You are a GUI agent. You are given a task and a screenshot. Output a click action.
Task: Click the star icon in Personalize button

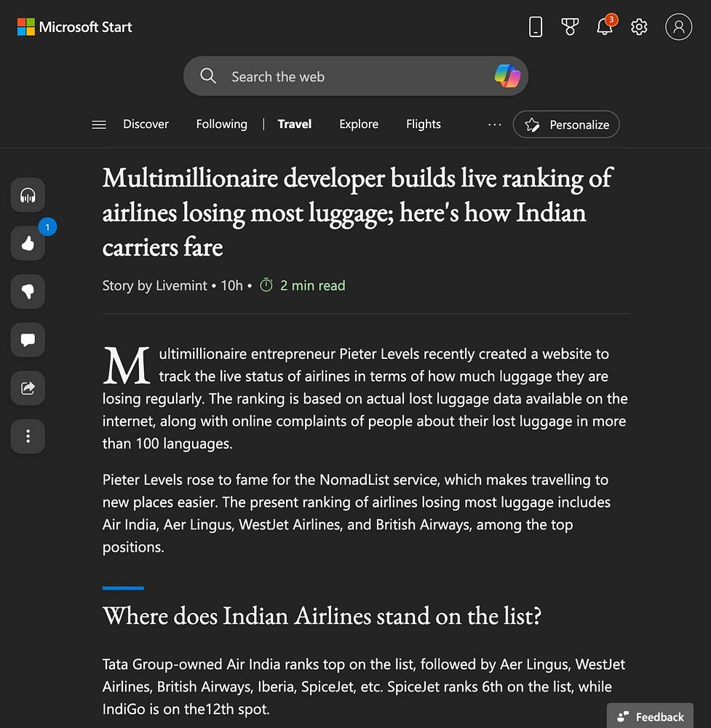[532, 124]
